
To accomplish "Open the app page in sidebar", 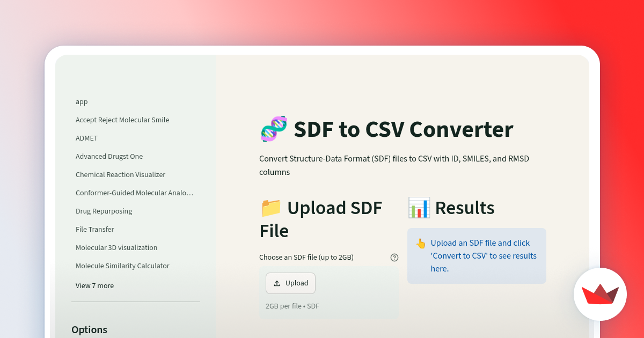I will point(82,102).
